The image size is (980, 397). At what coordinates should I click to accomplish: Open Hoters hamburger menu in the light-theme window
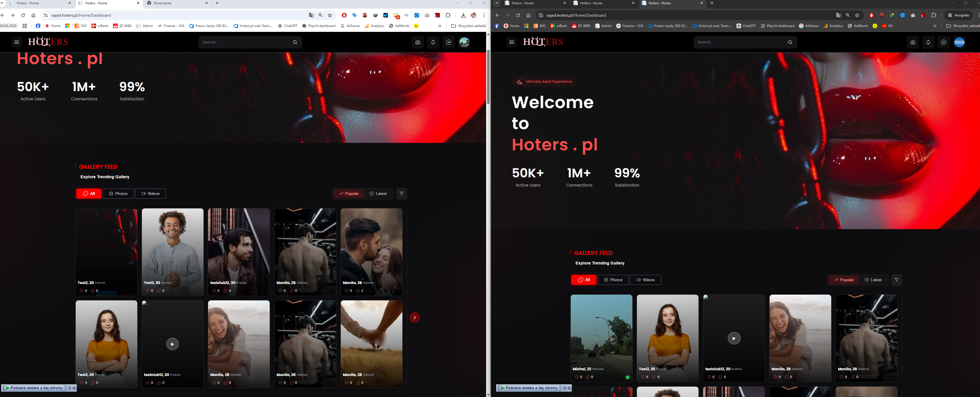[16, 42]
